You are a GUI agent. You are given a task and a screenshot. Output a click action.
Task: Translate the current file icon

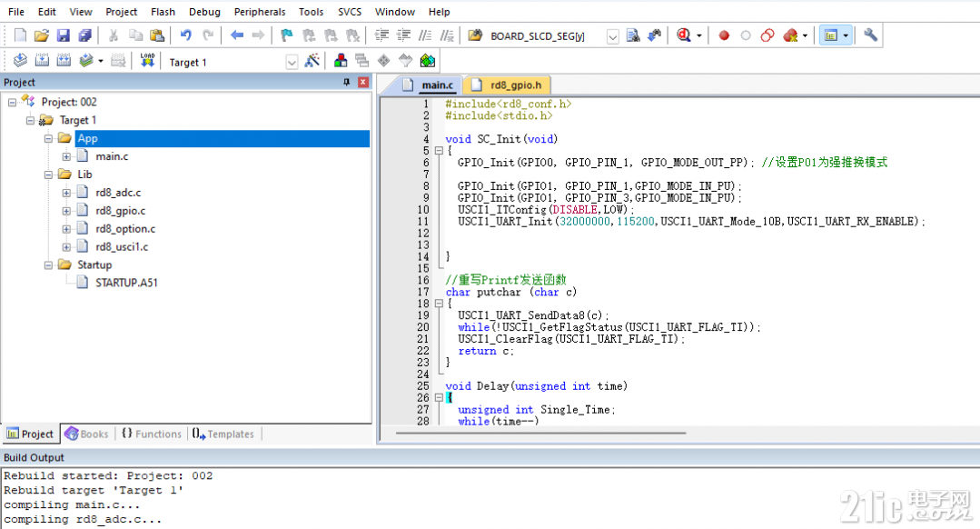click(x=20, y=61)
